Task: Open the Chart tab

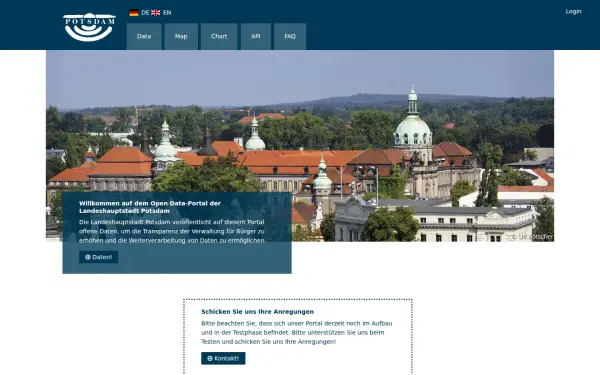Action: click(x=219, y=36)
